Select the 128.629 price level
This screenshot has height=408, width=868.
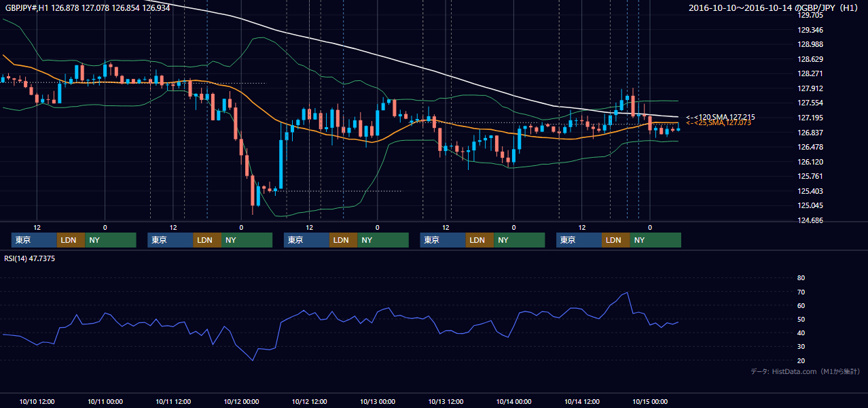[x=810, y=59]
